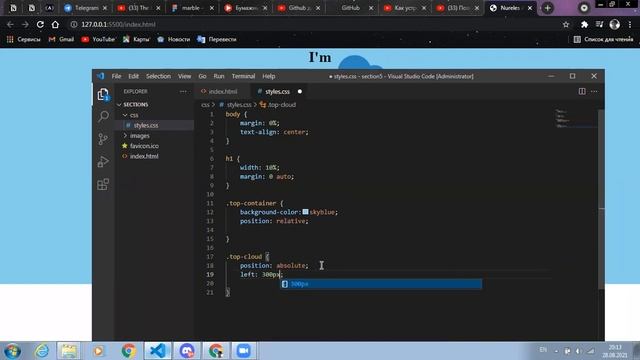
Task: Open first Chrome icon on taskbar
Action: pos(129,351)
